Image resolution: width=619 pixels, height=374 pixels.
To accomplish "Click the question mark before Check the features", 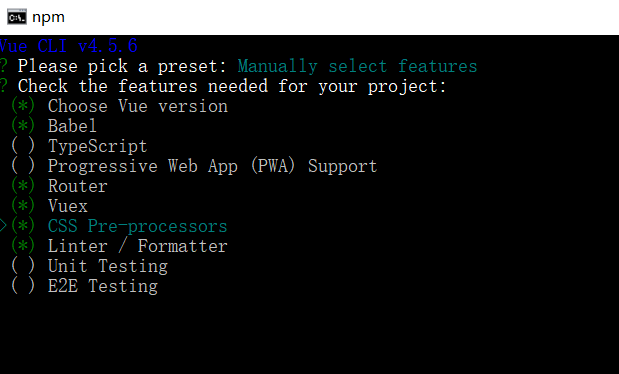I will click(4, 86).
